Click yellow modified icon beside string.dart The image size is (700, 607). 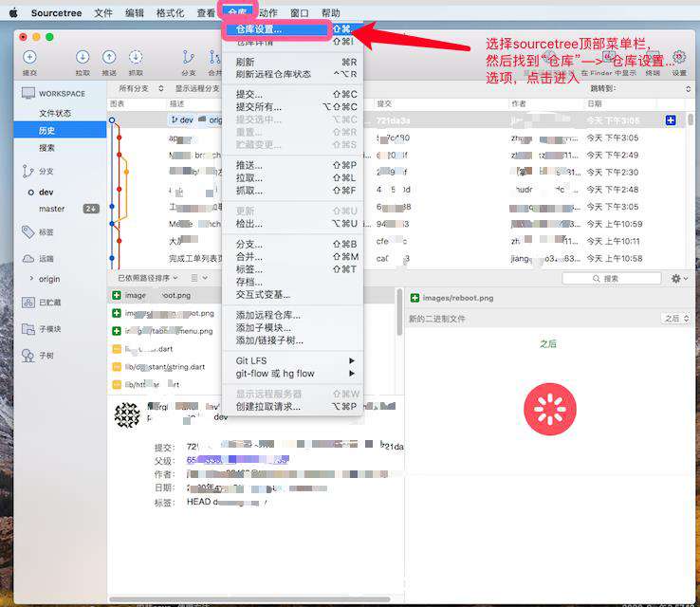click(x=117, y=367)
